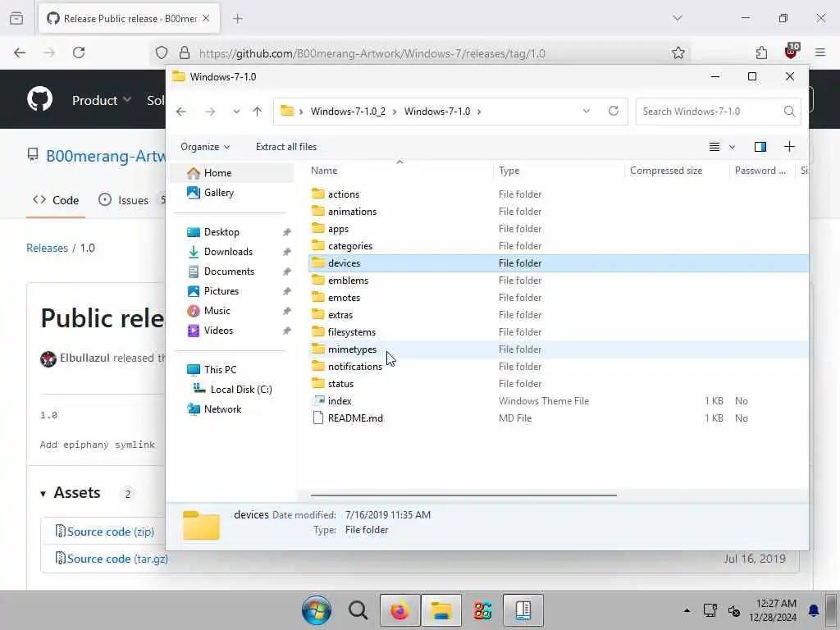Toggle the preview pane icon
This screenshot has height=630, width=840.
[x=760, y=147]
